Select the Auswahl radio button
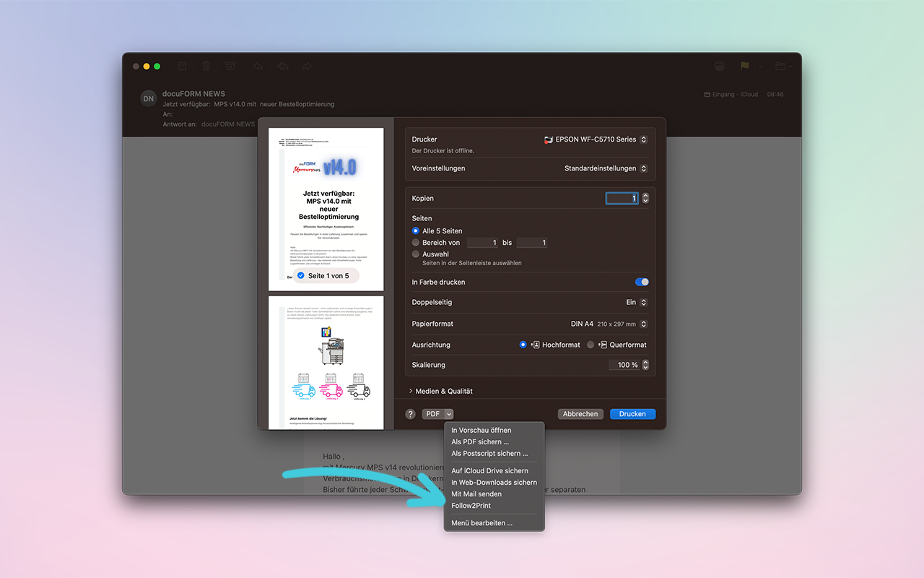 pyautogui.click(x=416, y=254)
